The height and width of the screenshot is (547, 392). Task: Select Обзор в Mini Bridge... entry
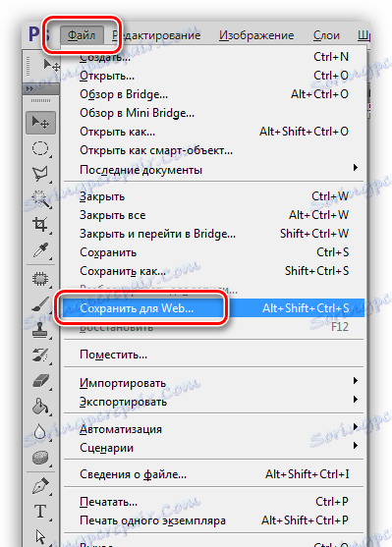click(213, 113)
